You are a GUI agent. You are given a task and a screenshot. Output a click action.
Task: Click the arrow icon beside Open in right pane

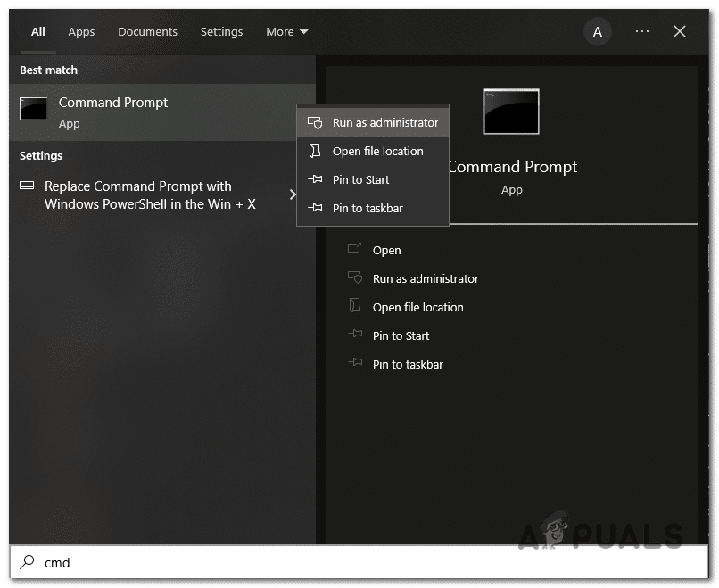(354, 250)
